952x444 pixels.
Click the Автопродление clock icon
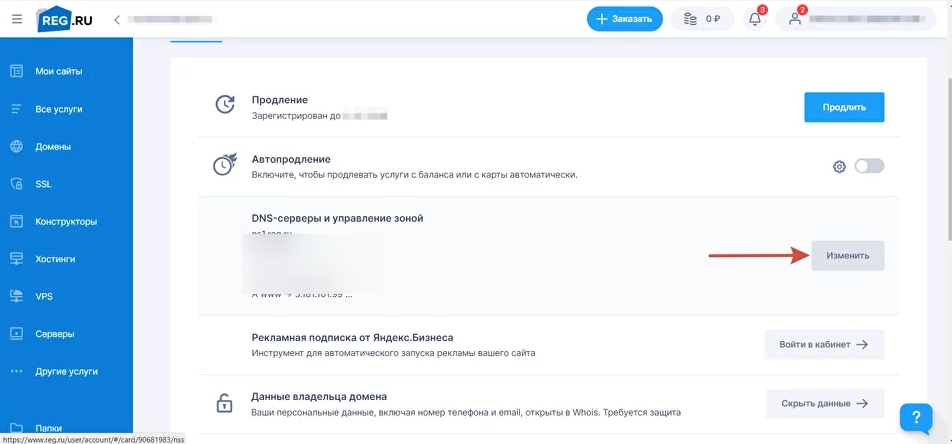pos(225,165)
